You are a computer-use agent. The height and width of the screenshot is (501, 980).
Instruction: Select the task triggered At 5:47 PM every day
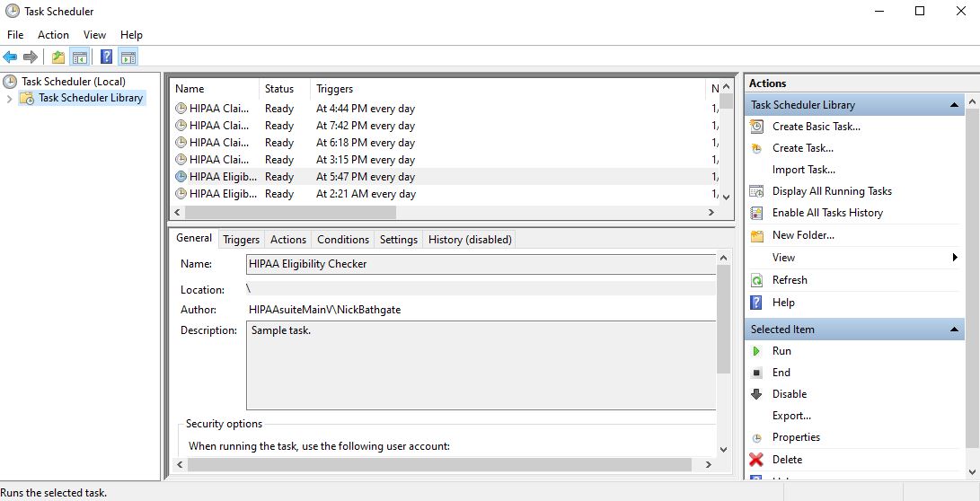pos(444,177)
